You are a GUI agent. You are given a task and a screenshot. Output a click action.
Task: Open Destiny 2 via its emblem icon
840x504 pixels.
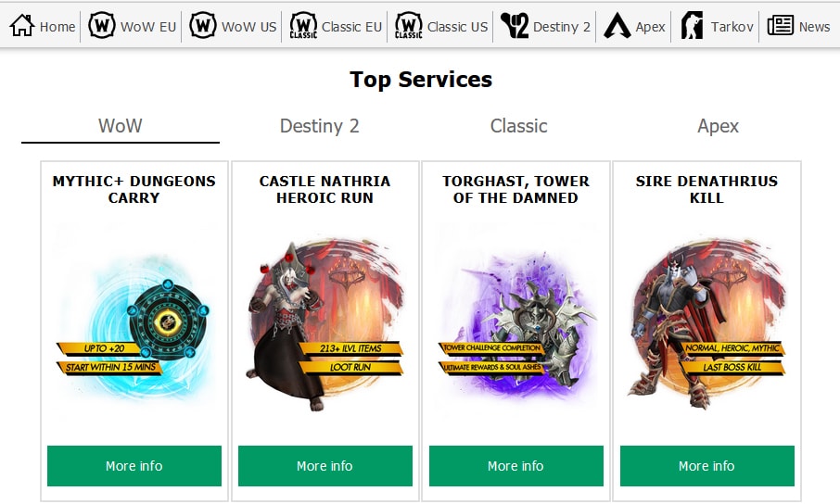point(515,26)
